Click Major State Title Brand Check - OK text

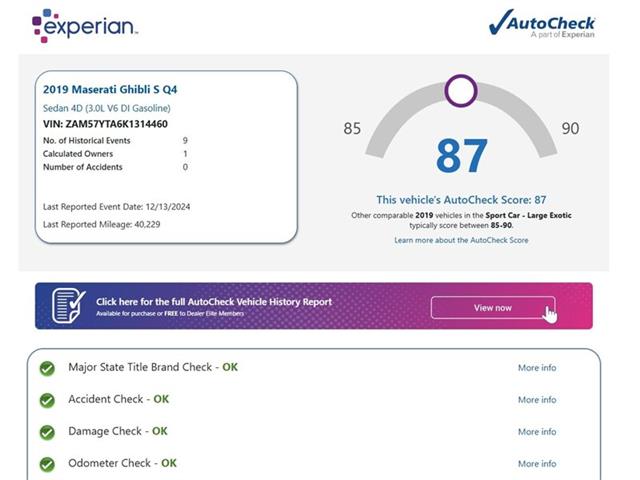tap(153, 367)
